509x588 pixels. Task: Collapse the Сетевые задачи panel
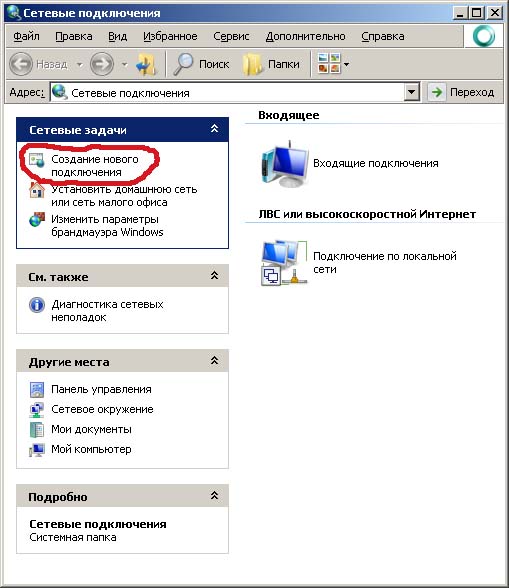(215, 129)
